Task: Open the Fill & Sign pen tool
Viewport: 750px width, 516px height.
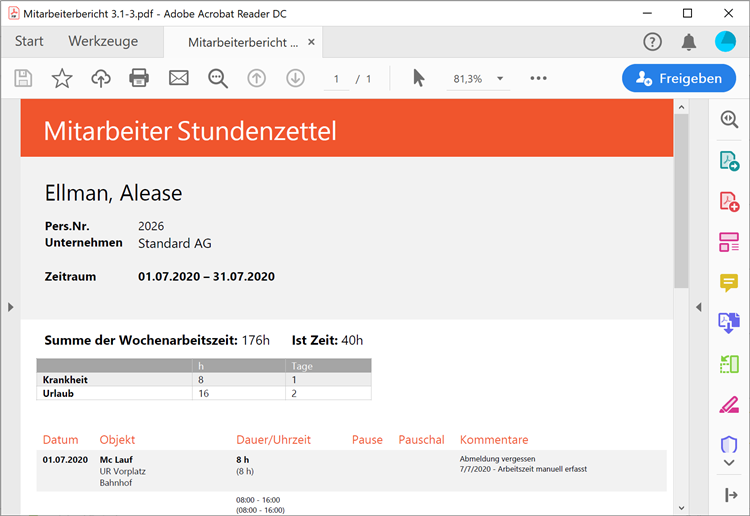Action: pos(729,405)
